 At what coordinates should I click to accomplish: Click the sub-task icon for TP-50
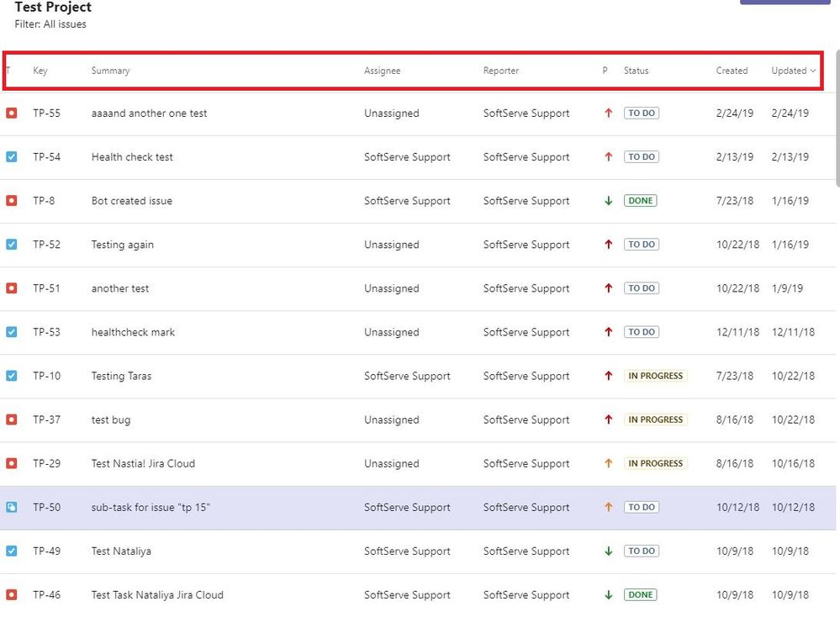[x=11, y=508]
